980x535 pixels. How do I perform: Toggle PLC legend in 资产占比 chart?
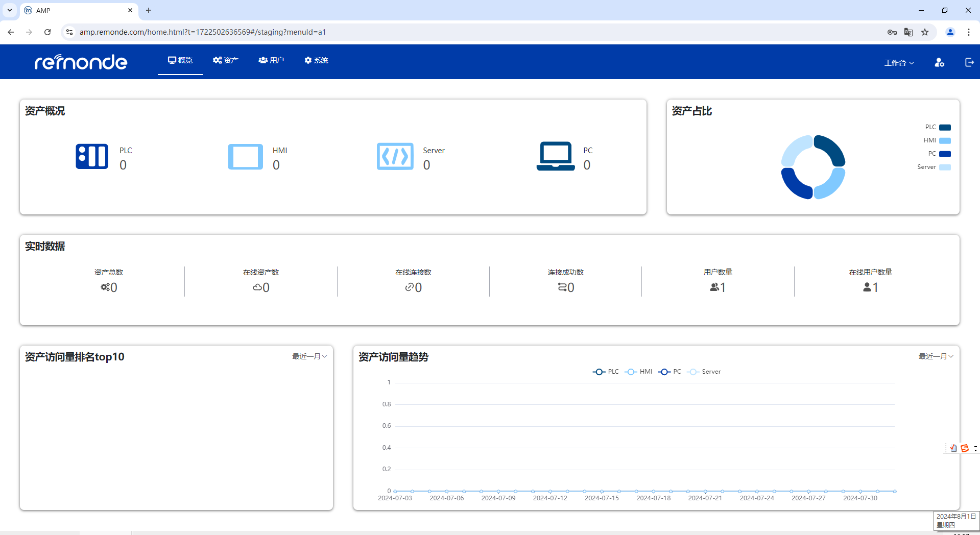[x=938, y=127]
